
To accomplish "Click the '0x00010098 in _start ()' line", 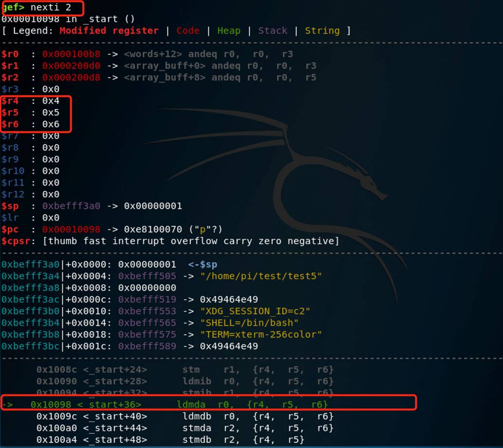I will point(68,19).
